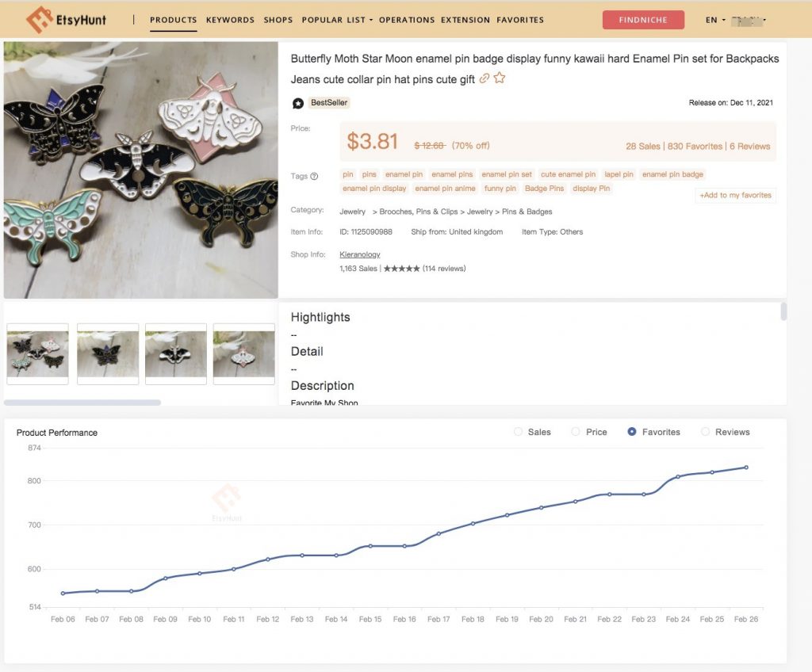Click the 'display Pin' tag

pyautogui.click(x=592, y=189)
